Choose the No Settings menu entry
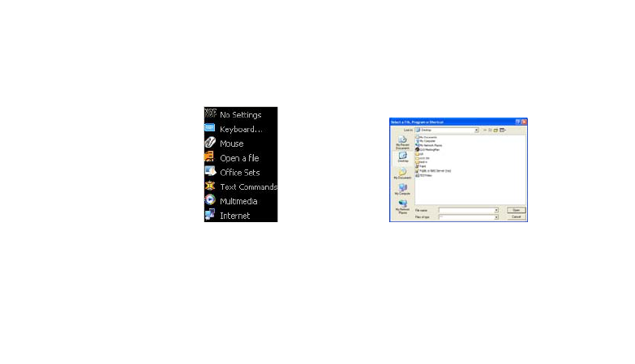Image resolution: width=635 pixels, height=364 pixels. point(241,114)
